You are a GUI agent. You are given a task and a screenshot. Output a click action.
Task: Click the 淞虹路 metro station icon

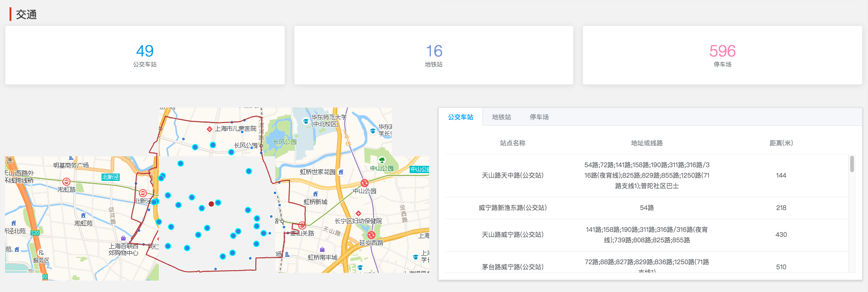66,181
